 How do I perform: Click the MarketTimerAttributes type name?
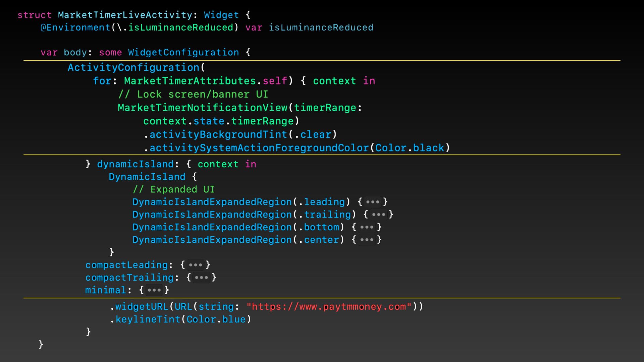[x=190, y=81]
